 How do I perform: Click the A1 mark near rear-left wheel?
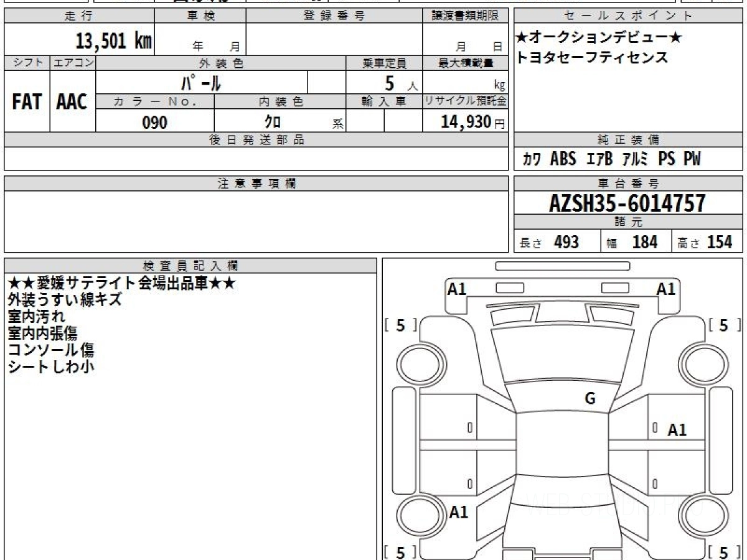(x=459, y=513)
